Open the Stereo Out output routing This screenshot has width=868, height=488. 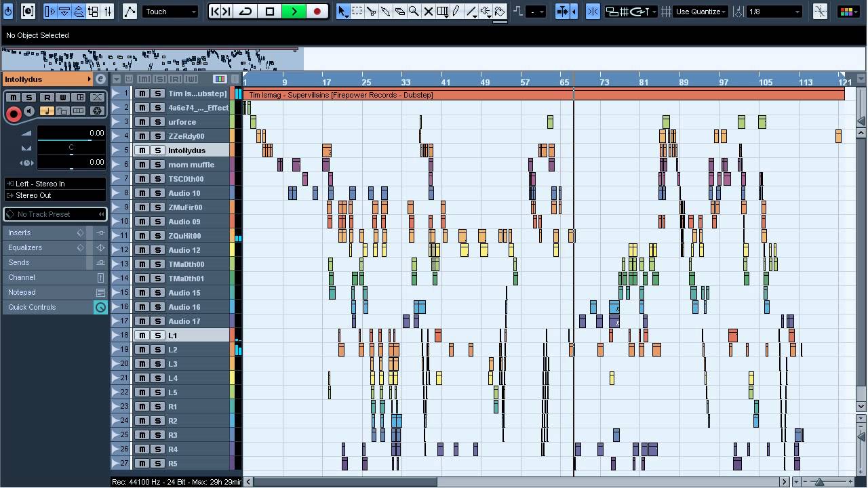click(x=56, y=195)
